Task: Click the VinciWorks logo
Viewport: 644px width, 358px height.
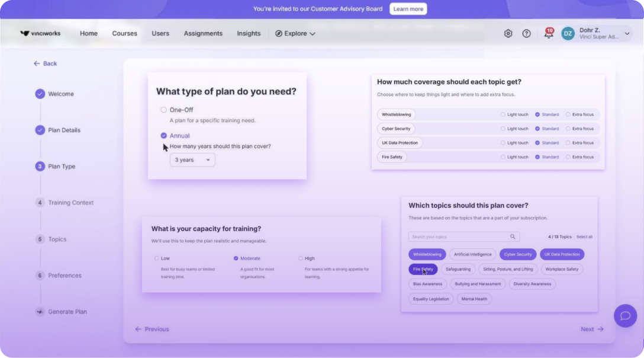Action: [x=40, y=33]
